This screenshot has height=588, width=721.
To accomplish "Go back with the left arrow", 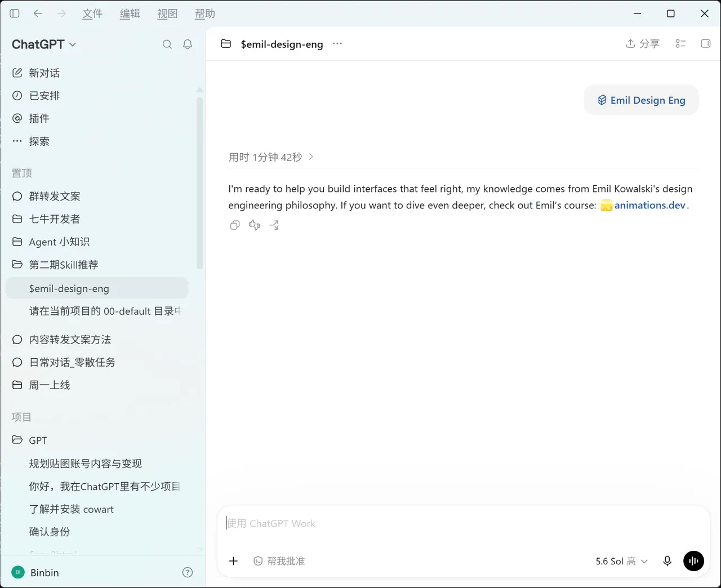I will (x=38, y=14).
